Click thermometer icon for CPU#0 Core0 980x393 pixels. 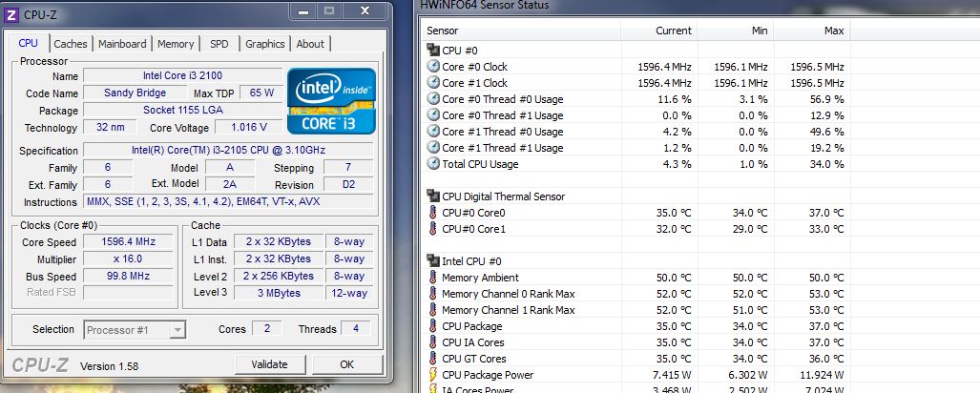(433, 213)
